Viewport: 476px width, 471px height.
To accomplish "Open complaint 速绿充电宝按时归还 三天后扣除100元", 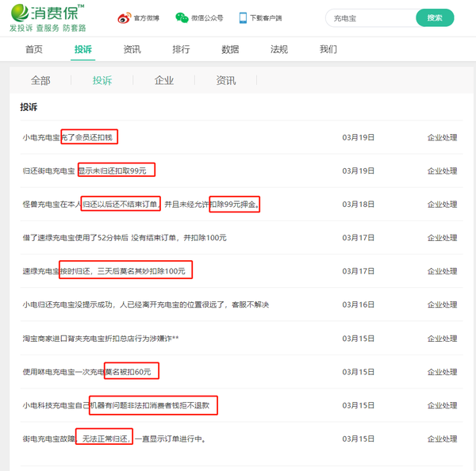I will (x=104, y=271).
